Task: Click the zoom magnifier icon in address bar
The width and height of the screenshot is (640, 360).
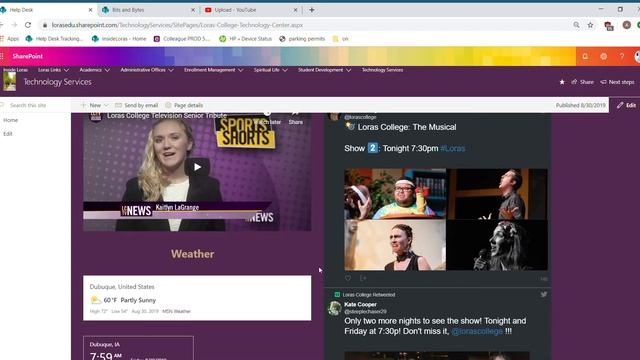Action: click(x=576, y=25)
